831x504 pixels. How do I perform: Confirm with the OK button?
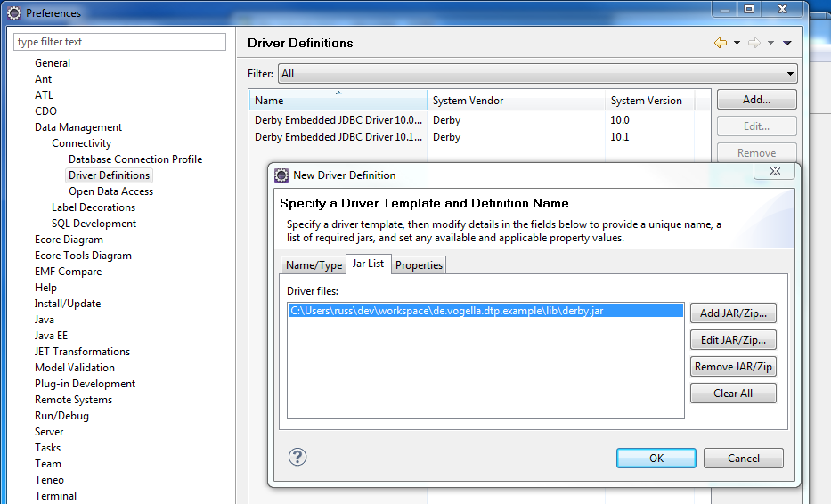pos(656,459)
